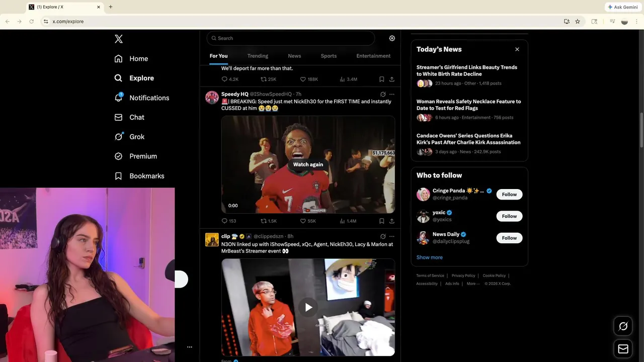Like Speedy HQ post with 55K likes

pos(308,221)
